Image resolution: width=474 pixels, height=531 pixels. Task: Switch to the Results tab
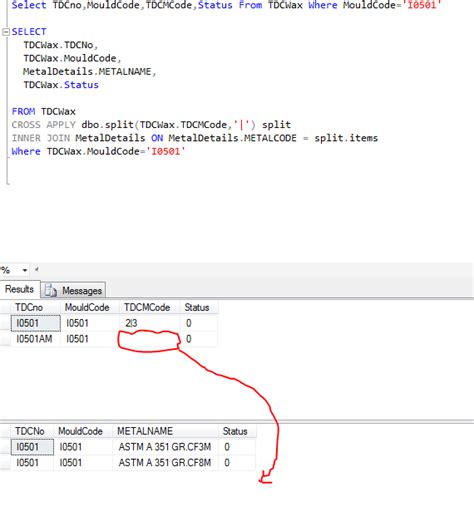pos(20,289)
